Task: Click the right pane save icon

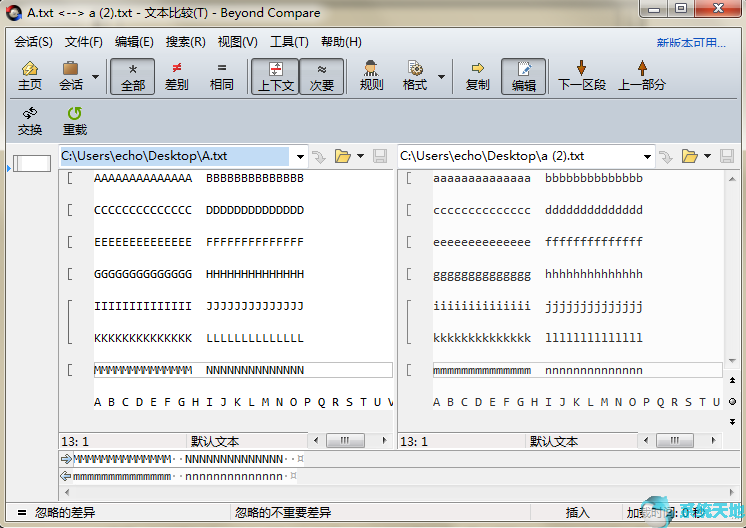Action: [726, 156]
